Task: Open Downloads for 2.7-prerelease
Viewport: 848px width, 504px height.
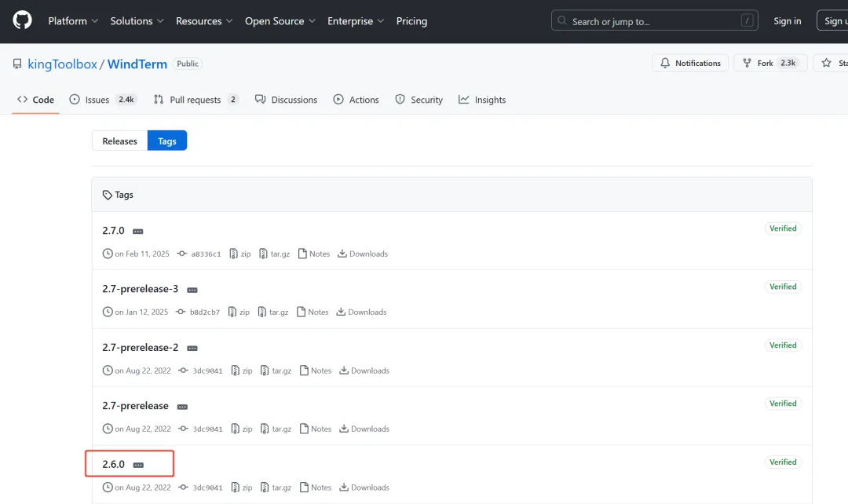Action: [x=364, y=429]
